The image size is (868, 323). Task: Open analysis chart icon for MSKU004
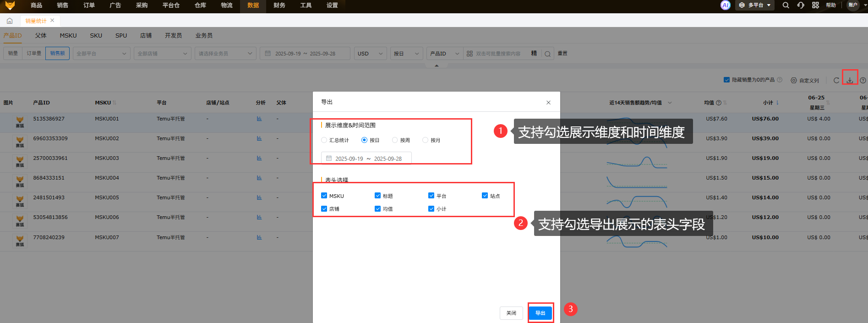[259, 178]
